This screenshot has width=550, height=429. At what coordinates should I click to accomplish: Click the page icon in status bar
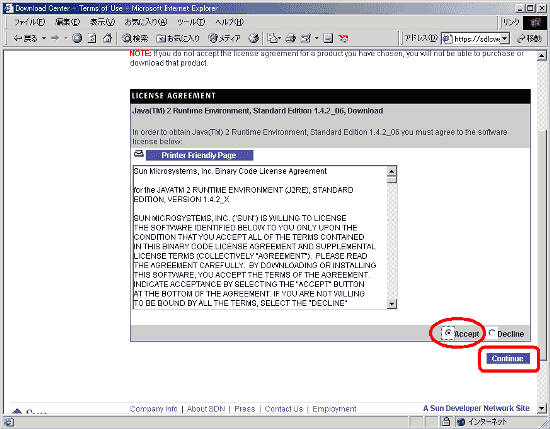(8, 422)
